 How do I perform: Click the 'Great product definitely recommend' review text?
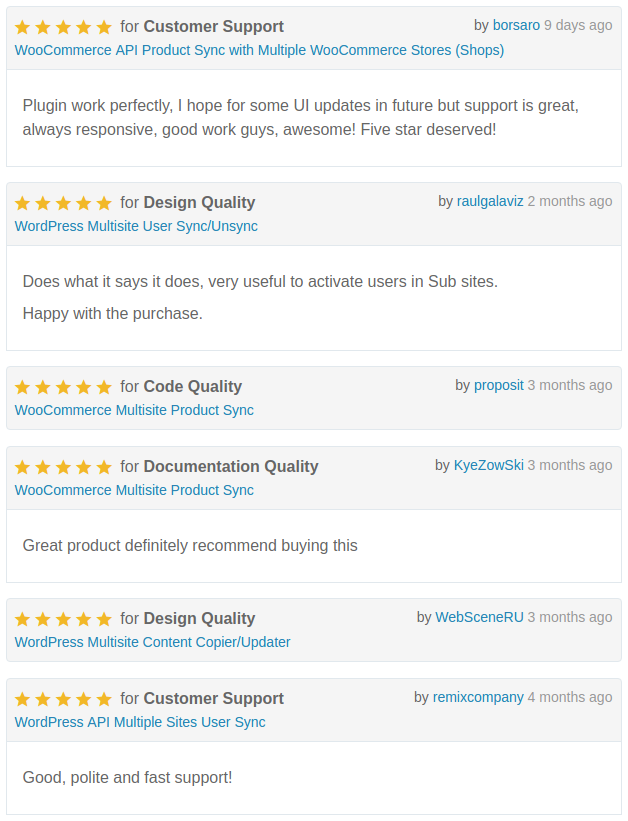(x=190, y=546)
